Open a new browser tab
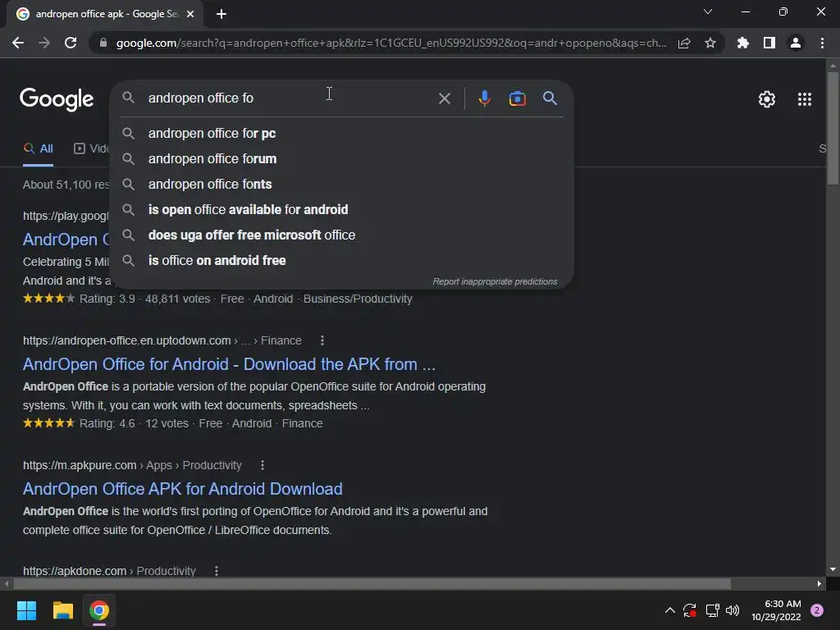The image size is (840, 630). pos(221,14)
